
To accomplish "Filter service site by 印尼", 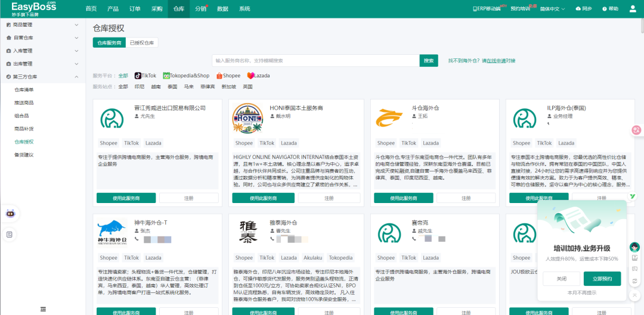I will [140, 87].
